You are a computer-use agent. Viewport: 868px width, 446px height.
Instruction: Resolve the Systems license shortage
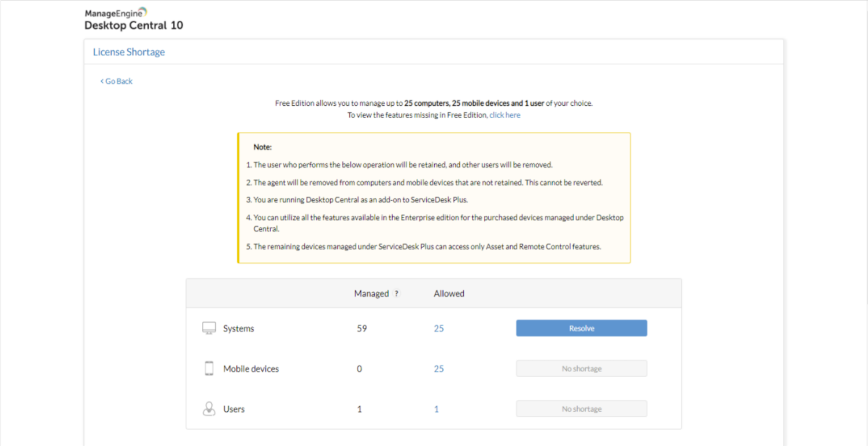click(x=581, y=328)
